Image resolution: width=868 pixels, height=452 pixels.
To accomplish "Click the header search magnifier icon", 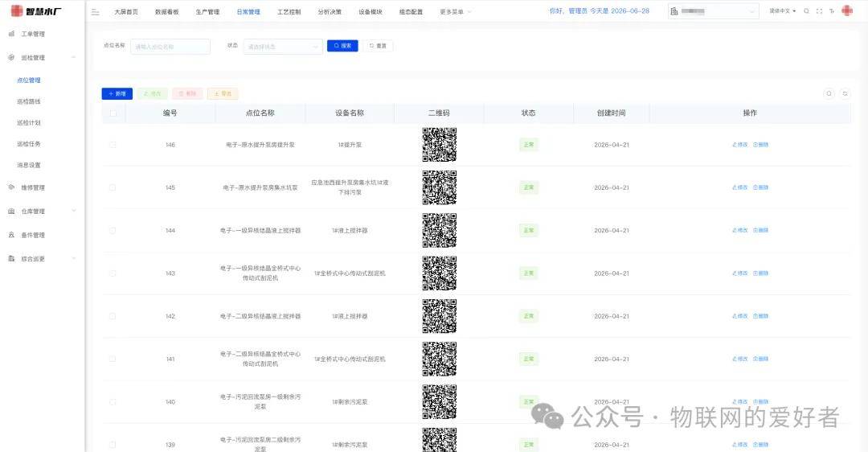I will click(x=807, y=11).
